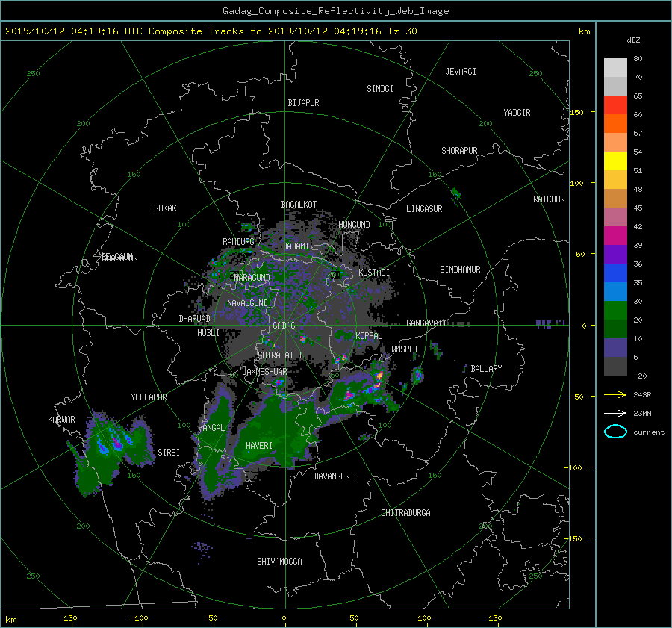This screenshot has height=628, width=672.
Task: Click the JEVARGI city label
Action: pyautogui.click(x=461, y=72)
